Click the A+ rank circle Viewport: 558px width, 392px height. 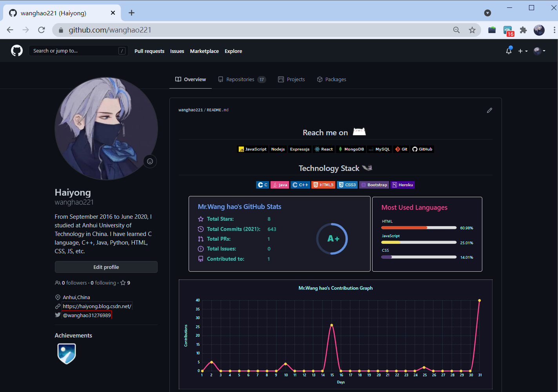point(332,239)
